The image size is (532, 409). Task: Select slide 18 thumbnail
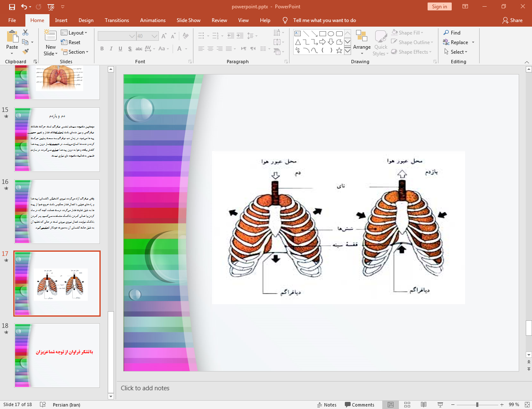[57, 356]
